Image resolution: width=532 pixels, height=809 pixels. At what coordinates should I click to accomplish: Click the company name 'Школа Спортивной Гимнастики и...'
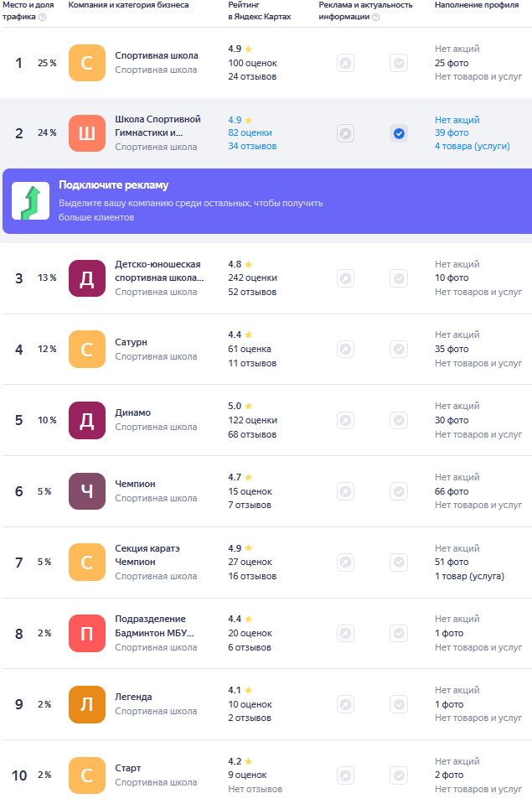tap(158, 126)
